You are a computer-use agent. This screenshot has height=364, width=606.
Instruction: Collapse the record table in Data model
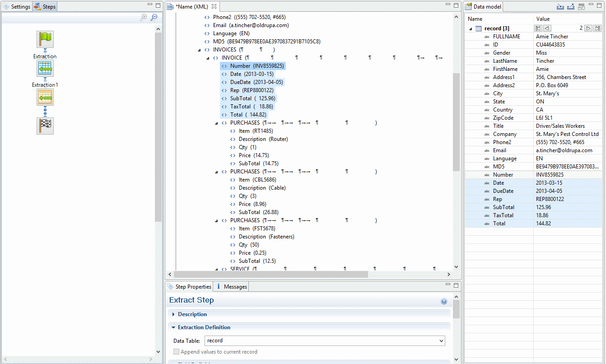click(471, 28)
